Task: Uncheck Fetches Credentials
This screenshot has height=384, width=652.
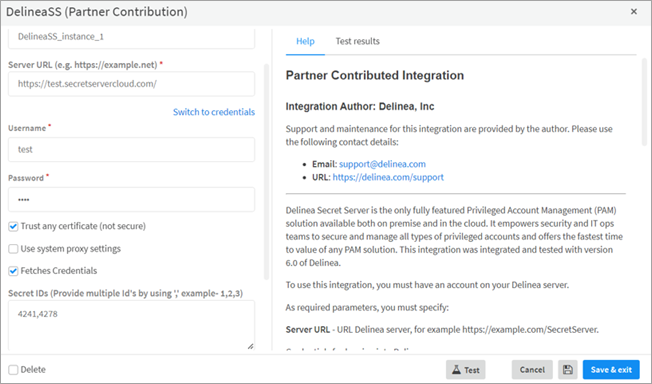Action: (x=13, y=271)
